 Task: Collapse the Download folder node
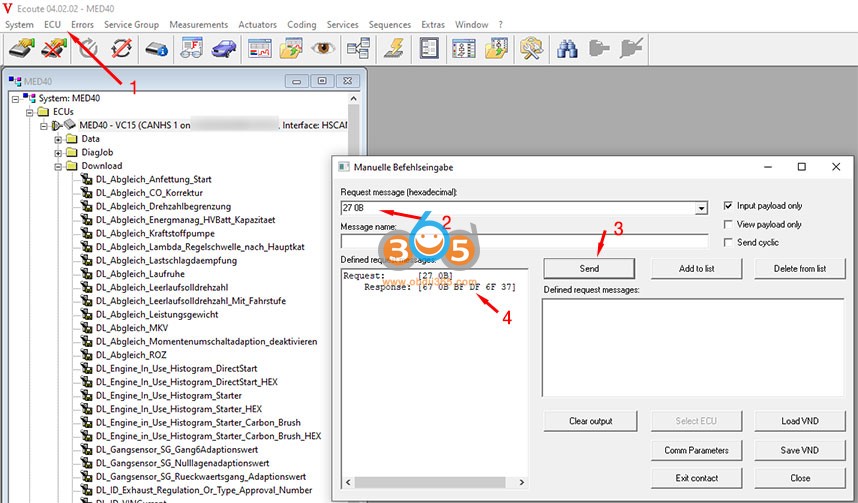[58, 166]
